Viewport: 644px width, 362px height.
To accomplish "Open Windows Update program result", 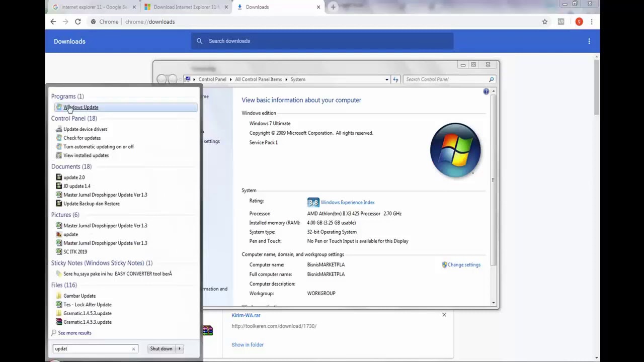I will pyautogui.click(x=126, y=107).
